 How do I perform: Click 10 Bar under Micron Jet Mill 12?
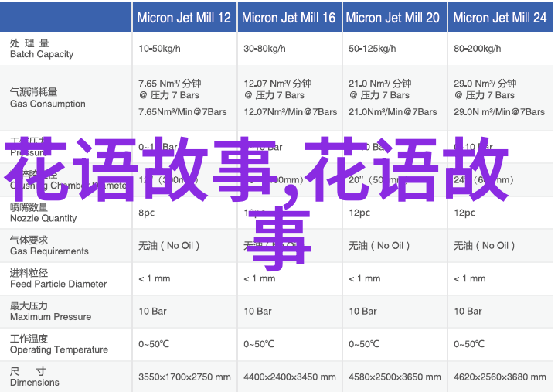coord(152,311)
